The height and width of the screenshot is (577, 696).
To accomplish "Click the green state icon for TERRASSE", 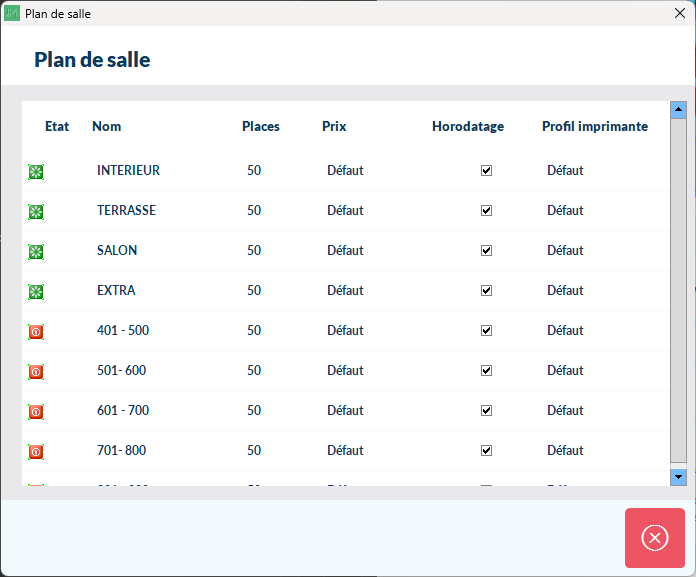I will tap(36, 212).
